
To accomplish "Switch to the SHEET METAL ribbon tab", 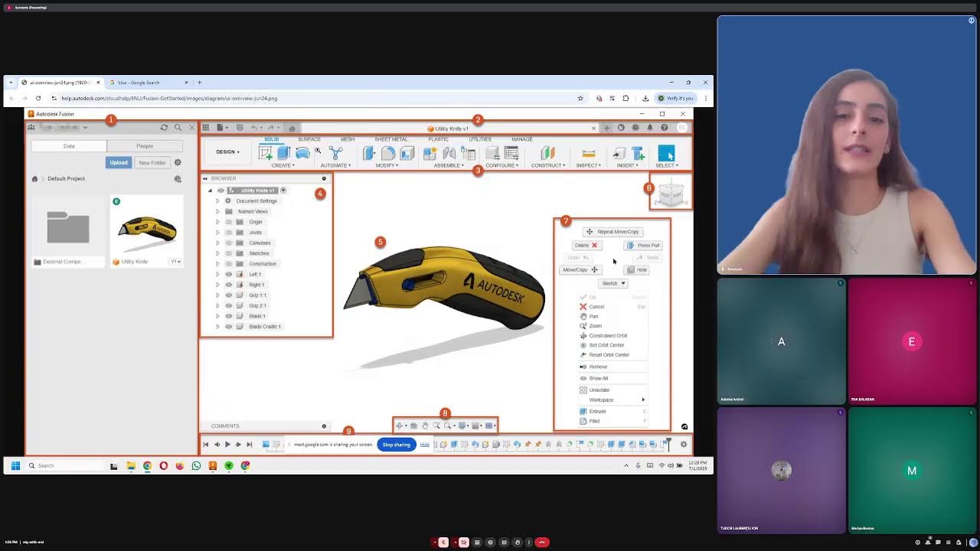I will pyautogui.click(x=390, y=139).
